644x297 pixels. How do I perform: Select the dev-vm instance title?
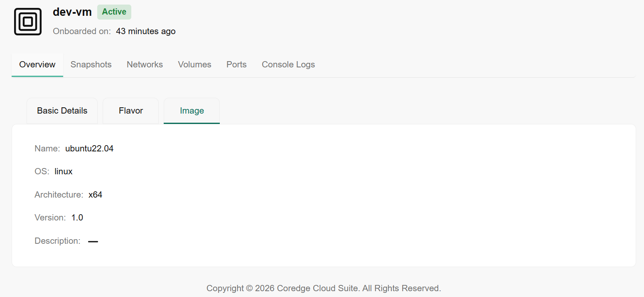72,12
